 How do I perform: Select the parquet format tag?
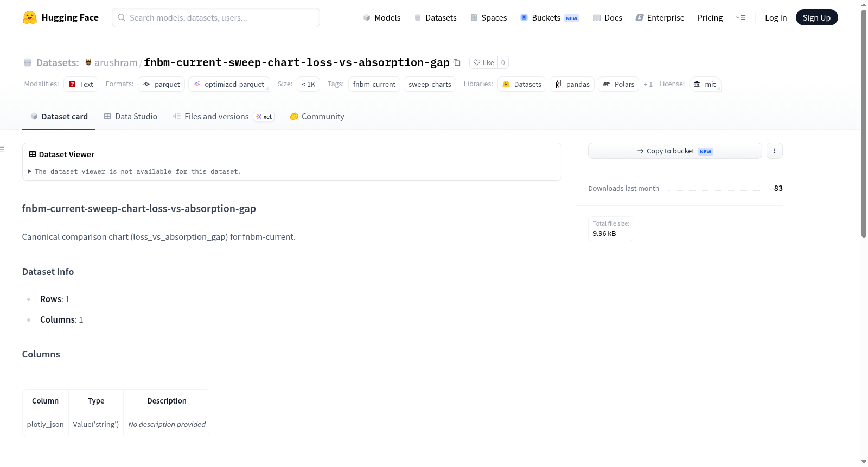(162, 84)
